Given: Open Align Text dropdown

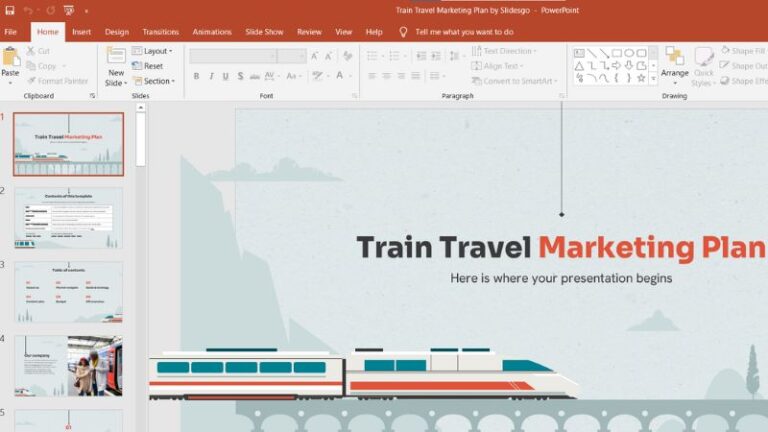Looking at the screenshot, I should click(x=498, y=66).
